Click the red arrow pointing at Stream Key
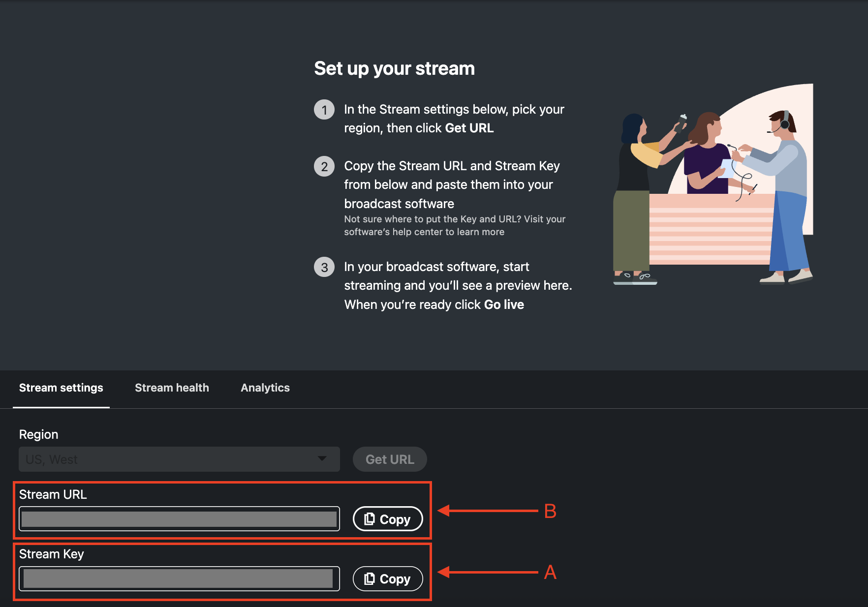Viewport: 868px width, 607px height. click(x=487, y=572)
